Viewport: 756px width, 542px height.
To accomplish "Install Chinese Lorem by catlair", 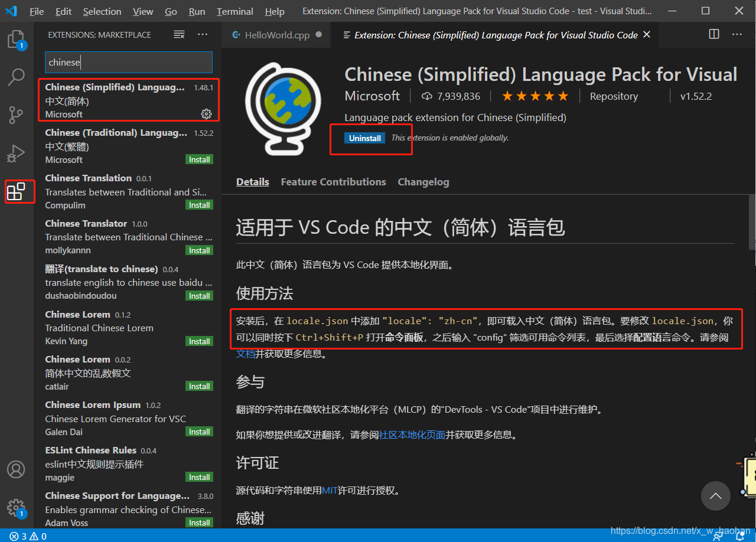I will (x=200, y=386).
